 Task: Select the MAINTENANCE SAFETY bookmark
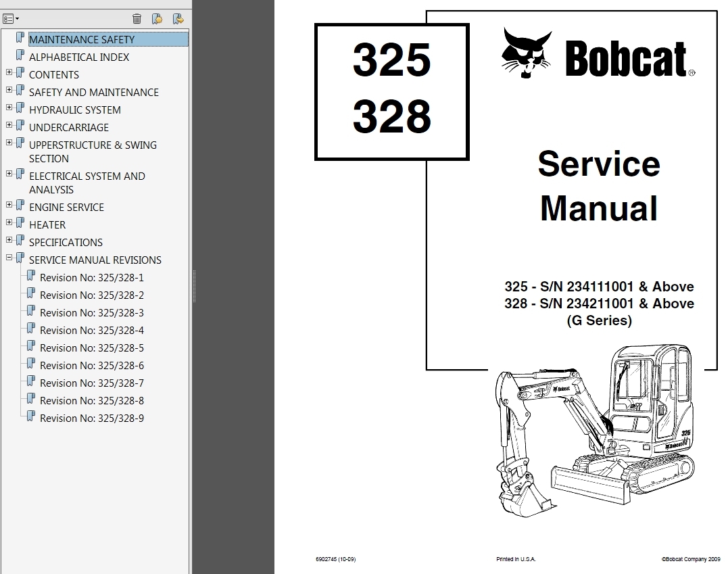coord(109,39)
